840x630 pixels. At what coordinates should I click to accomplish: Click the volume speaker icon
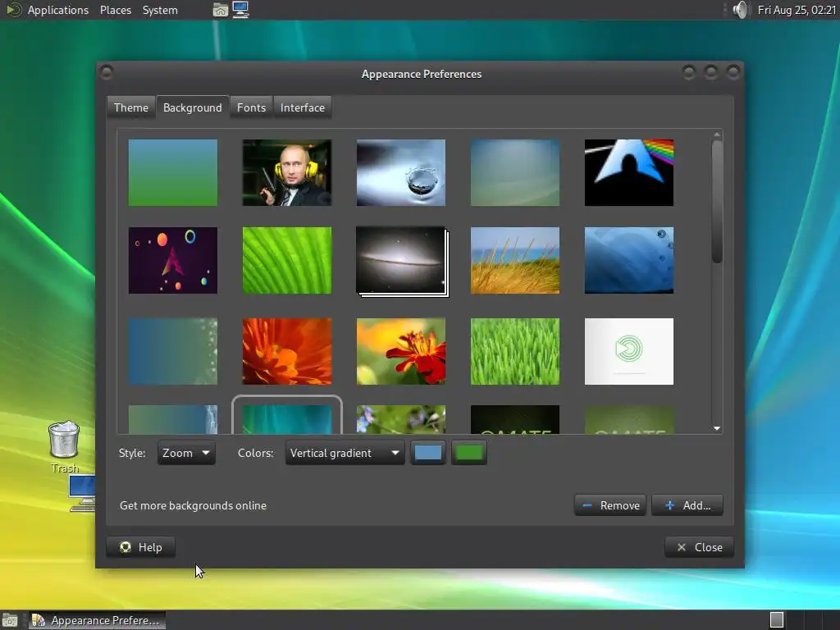coord(740,10)
